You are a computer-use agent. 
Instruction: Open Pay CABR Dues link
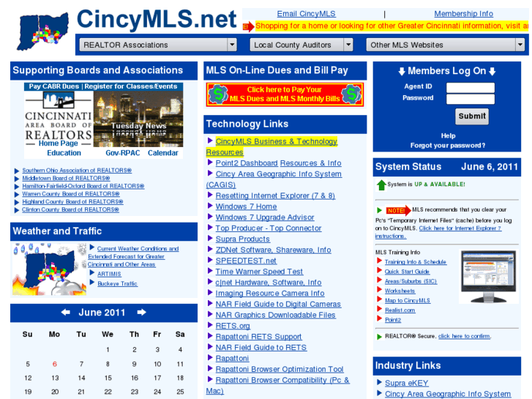(53, 86)
